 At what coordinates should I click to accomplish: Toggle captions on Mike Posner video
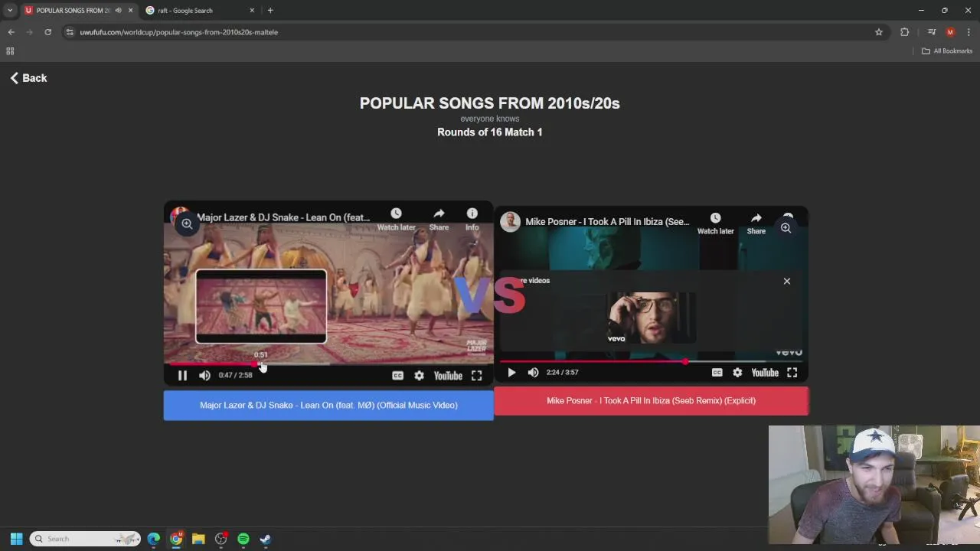(x=717, y=373)
